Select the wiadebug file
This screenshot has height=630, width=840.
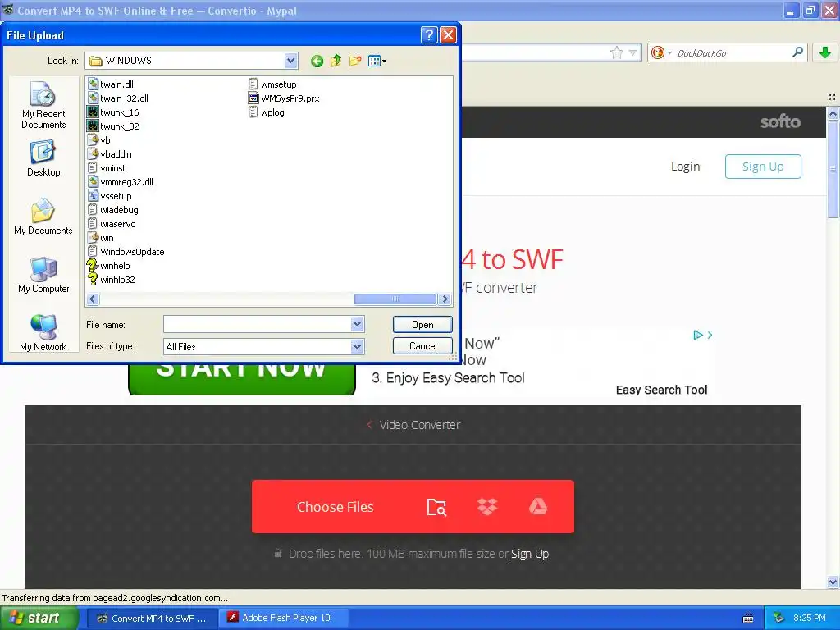pyautogui.click(x=113, y=209)
